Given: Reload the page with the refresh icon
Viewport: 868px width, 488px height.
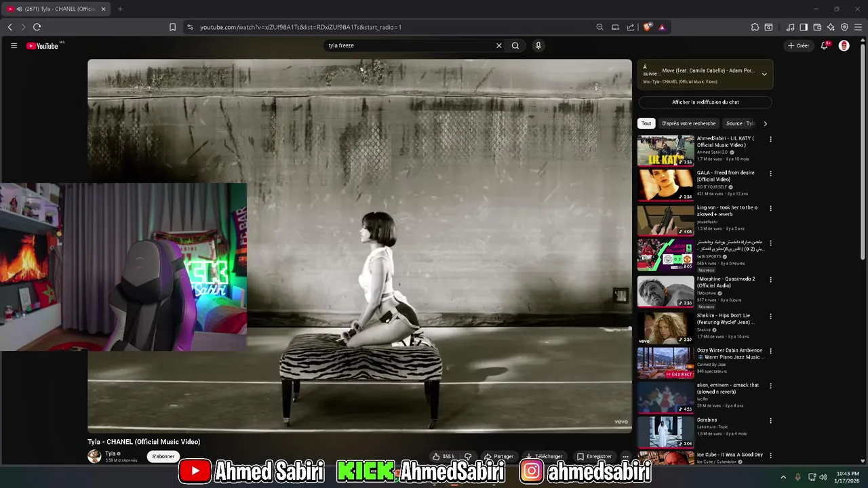Looking at the screenshot, I should click(37, 27).
